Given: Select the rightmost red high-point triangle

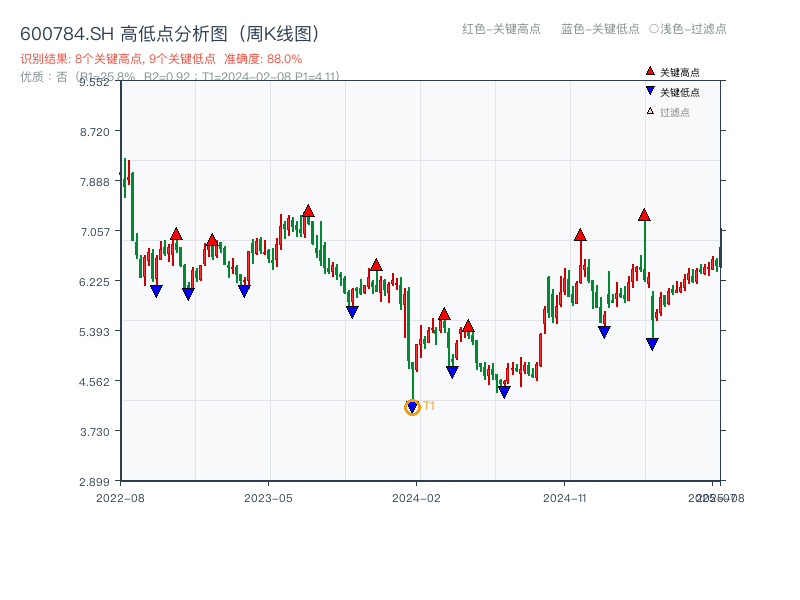Looking at the screenshot, I should (644, 214).
